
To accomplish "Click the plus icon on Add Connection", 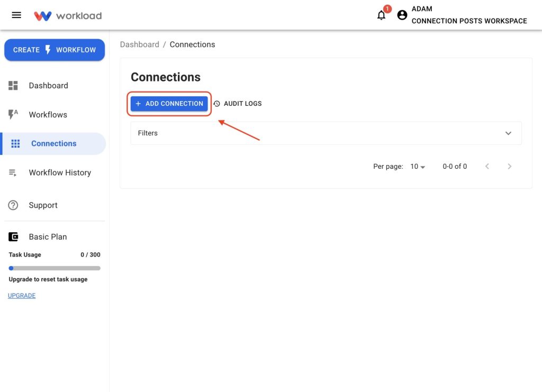I will (138, 104).
